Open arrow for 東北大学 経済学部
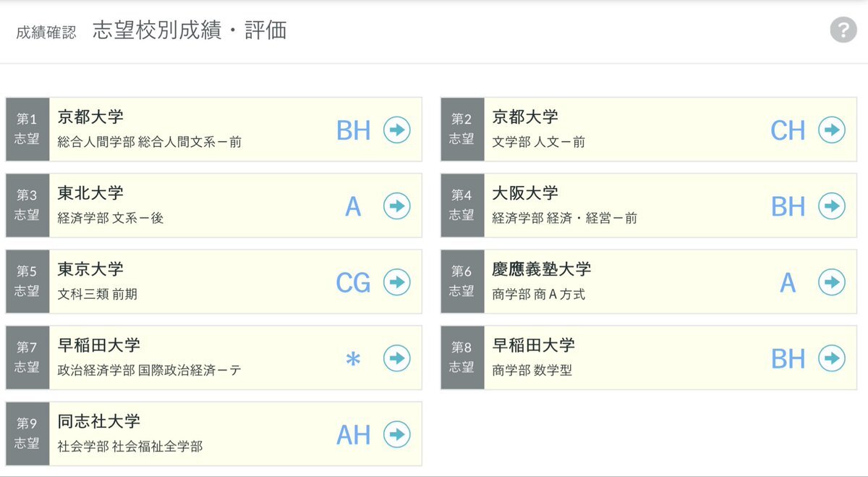Screen dimensions: 868x477 pos(396,206)
